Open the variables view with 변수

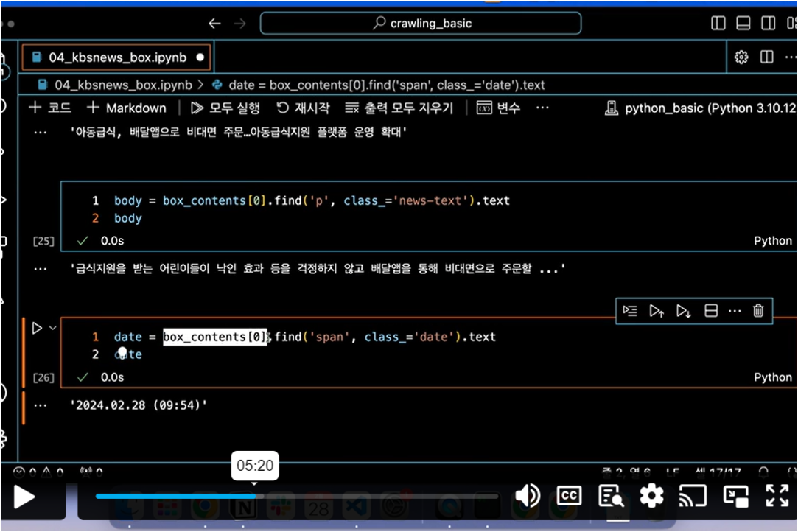point(498,108)
